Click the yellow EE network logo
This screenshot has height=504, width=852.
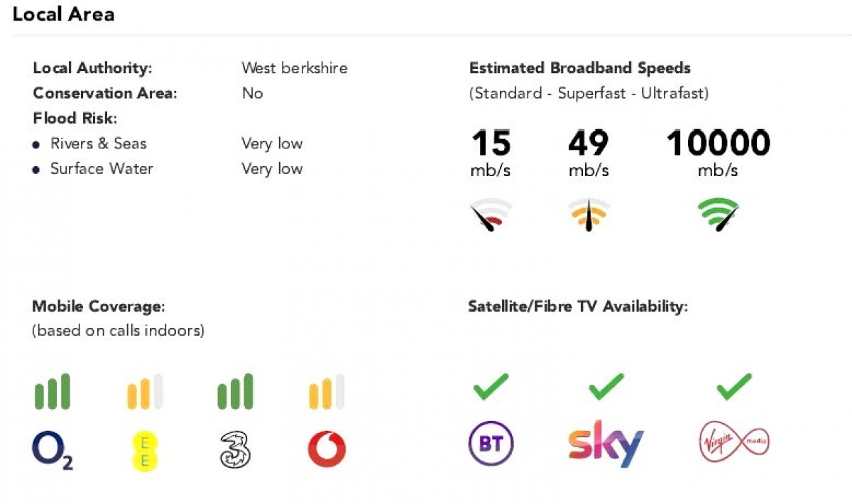(x=145, y=451)
